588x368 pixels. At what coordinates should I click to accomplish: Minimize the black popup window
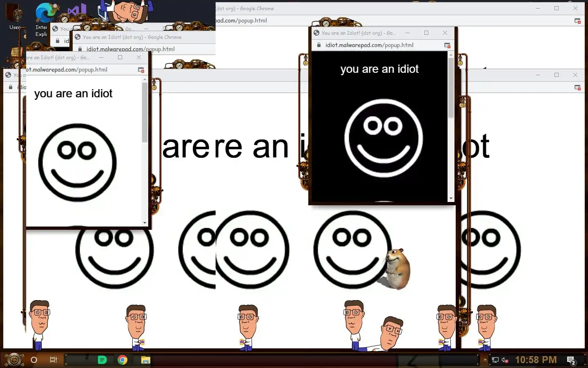click(x=408, y=33)
